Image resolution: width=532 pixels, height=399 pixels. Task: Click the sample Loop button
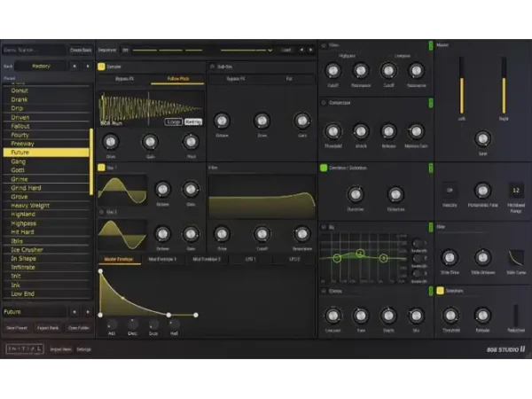pos(174,121)
